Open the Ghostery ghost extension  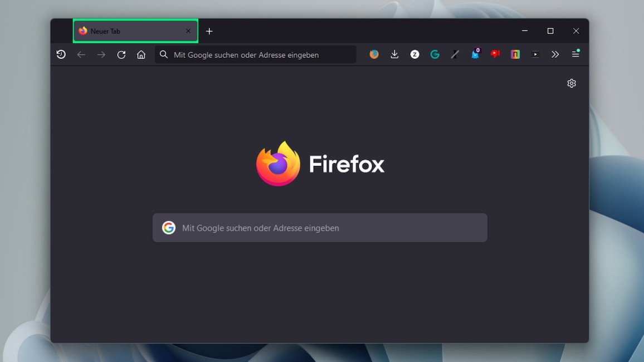point(475,54)
